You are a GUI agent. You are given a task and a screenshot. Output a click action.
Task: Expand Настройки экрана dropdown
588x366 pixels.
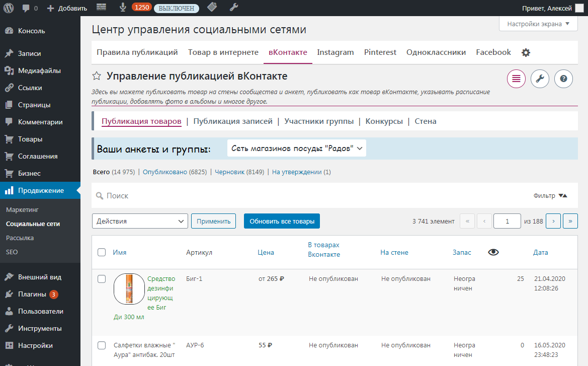[538, 24]
